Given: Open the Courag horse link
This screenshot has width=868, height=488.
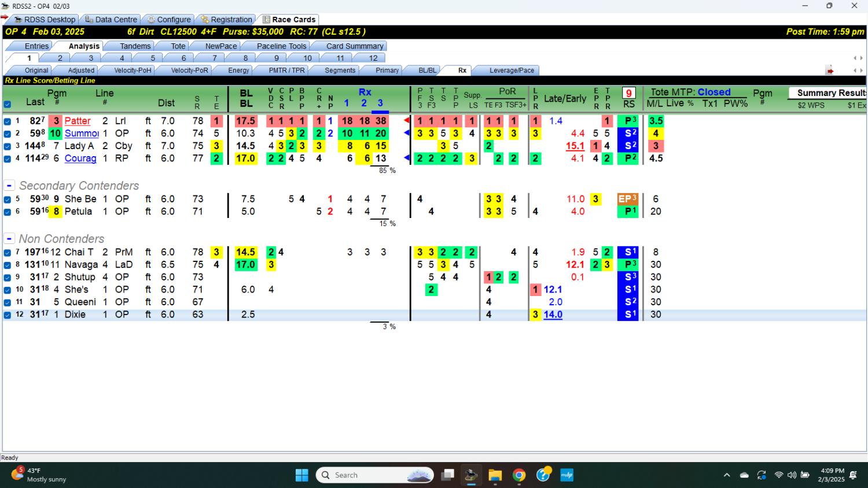Looking at the screenshot, I should pos(80,158).
